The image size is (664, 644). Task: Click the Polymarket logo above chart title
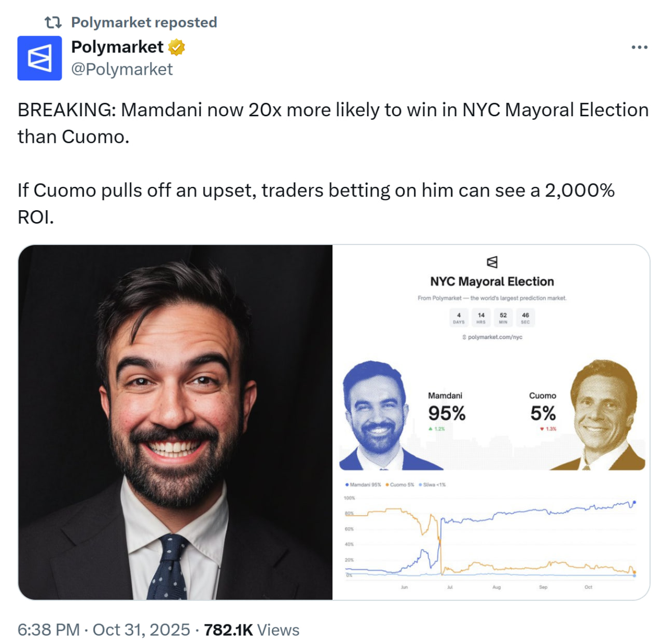(x=492, y=262)
